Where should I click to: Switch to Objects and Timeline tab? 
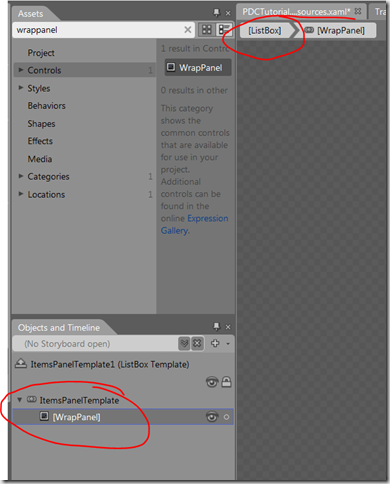pos(59,328)
